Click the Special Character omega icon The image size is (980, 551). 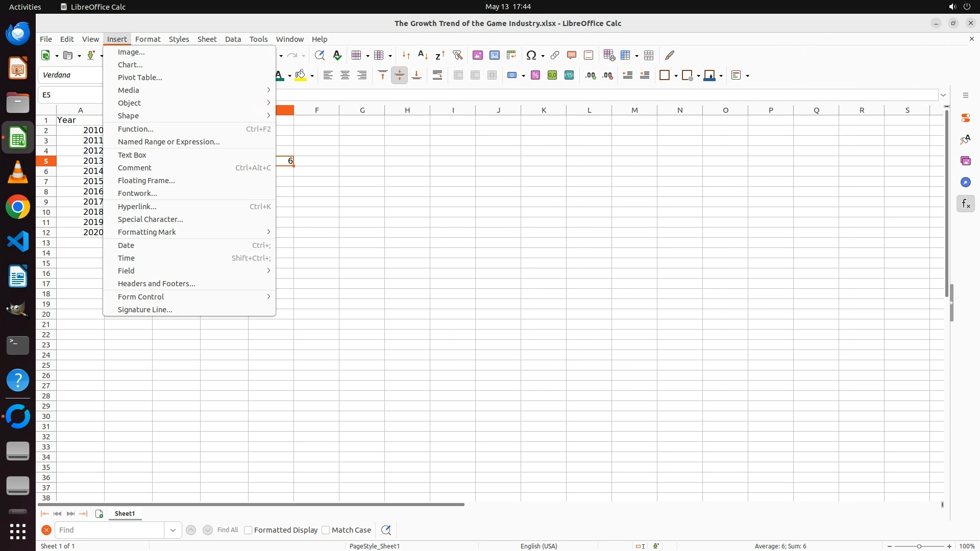(x=531, y=55)
